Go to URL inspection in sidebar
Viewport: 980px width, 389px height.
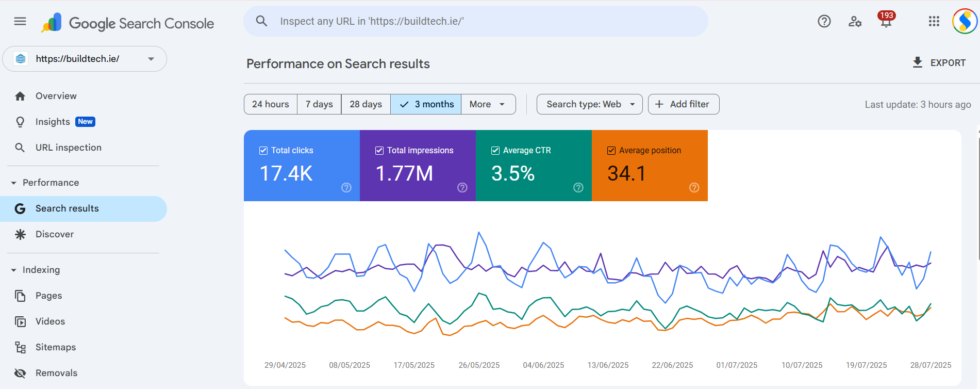click(68, 148)
